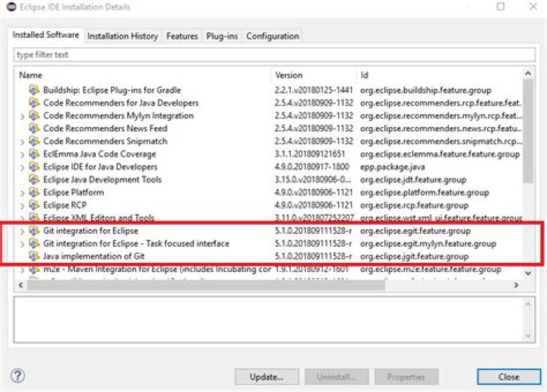Click the list scroll up arrow

pos(528,73)
